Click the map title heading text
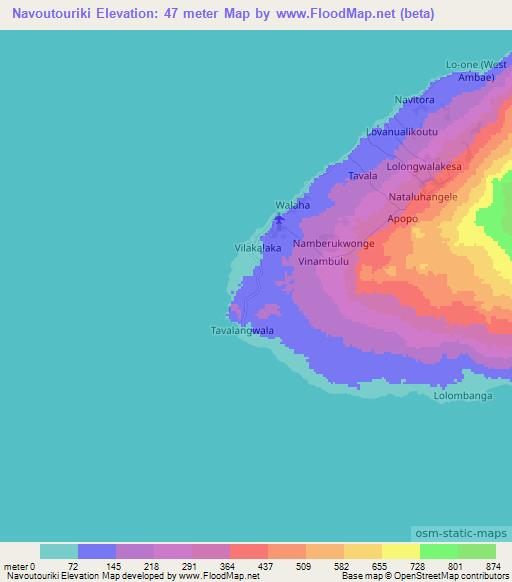 [x=223, y=14]
